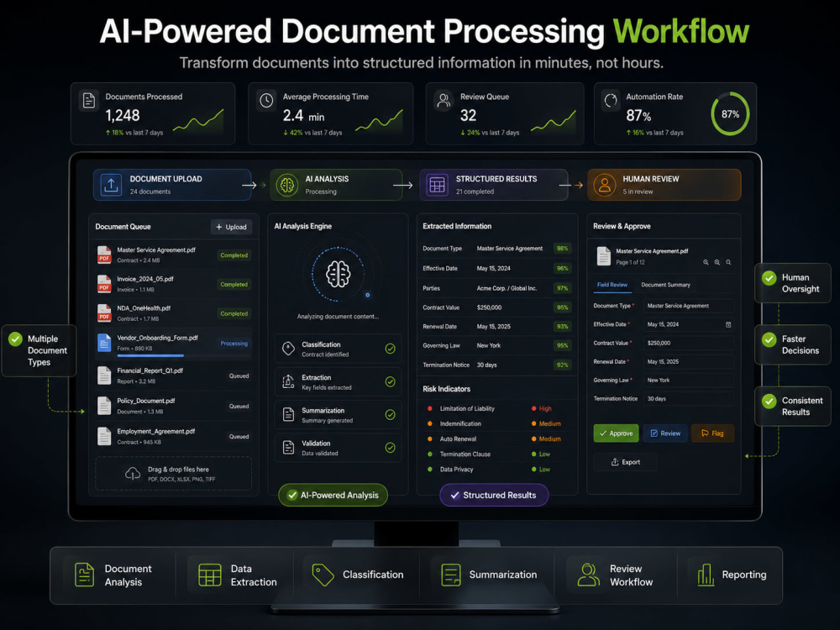Click the 87% automation rate ring
The width and height of the screenshot is (840, 630).
(730, 114)
